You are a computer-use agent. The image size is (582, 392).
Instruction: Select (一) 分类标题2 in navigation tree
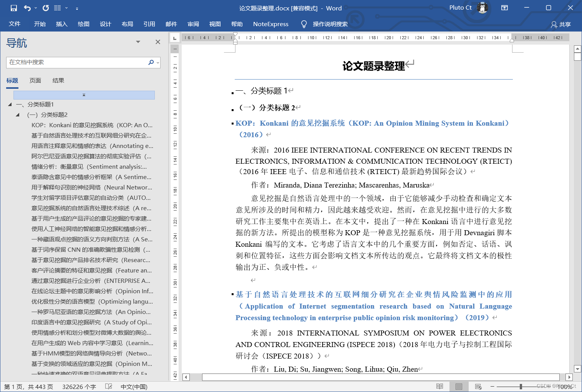(x=47, y=115)
